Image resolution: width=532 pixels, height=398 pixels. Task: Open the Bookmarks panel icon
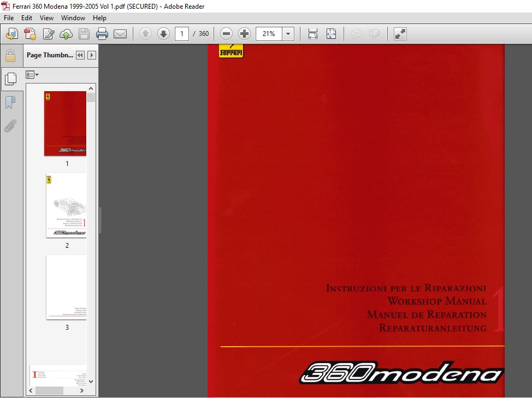click(10, 102)
